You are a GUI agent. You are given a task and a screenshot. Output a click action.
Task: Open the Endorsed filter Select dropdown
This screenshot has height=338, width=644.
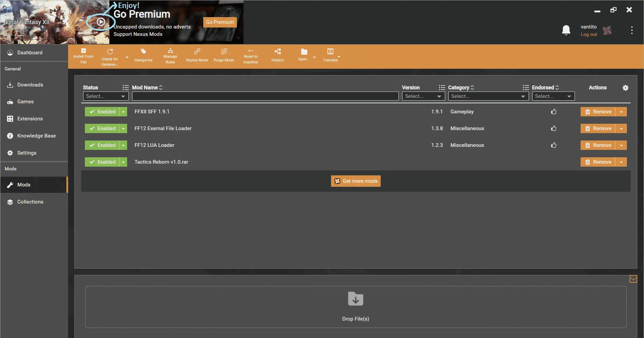pyautogui.click(x=553, y=96)
